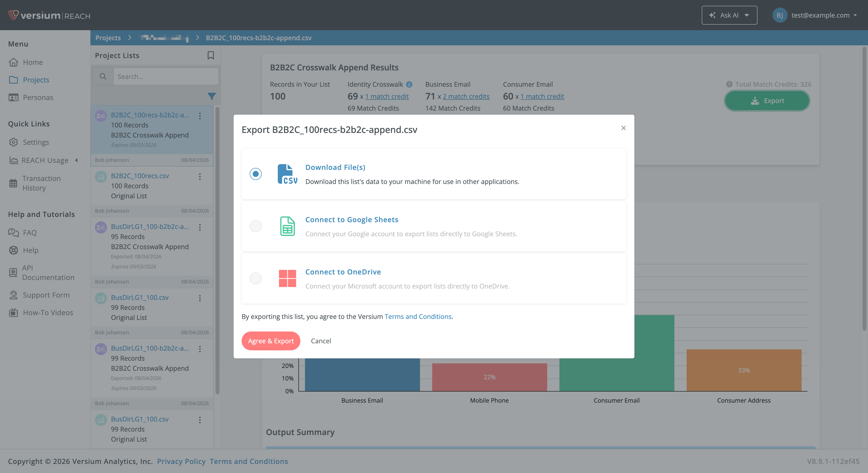868x473 pixels.
Task: Click the Connect to OneDrive title
Action: 343,272
